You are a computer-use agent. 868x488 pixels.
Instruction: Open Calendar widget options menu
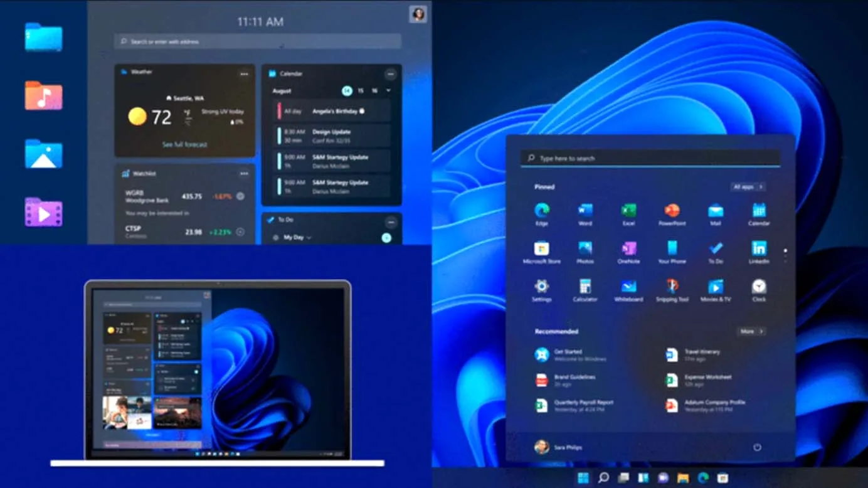[391, 74]
